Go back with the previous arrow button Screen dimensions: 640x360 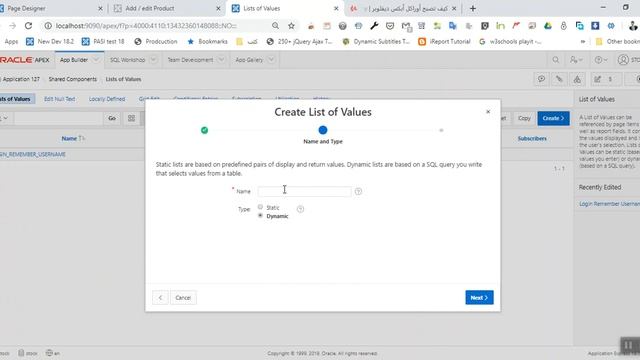click(160, 298)
